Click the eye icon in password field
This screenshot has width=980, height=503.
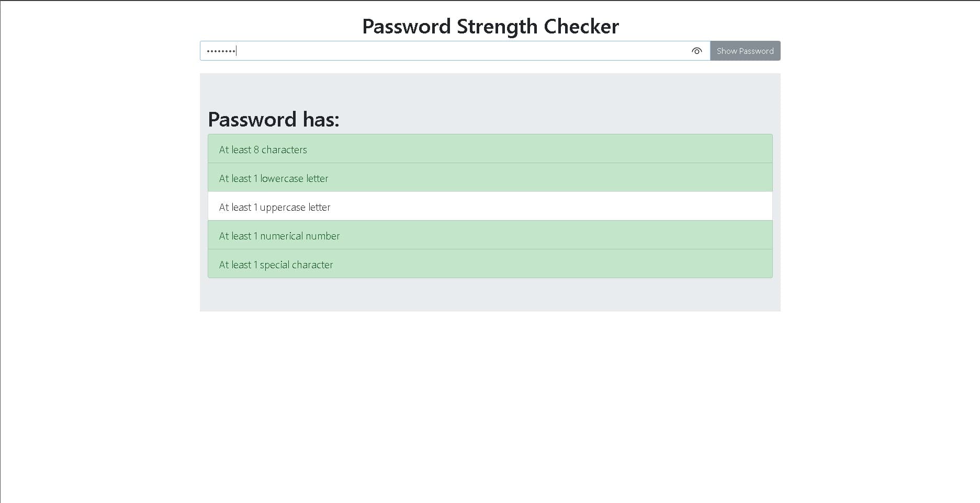pyautogui.click(x=696, y=51)
